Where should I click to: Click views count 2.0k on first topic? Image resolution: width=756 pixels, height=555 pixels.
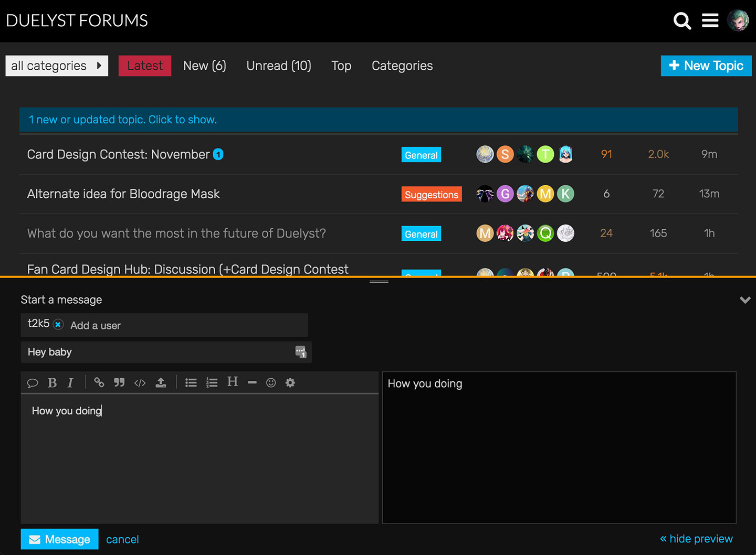(658, 154)
